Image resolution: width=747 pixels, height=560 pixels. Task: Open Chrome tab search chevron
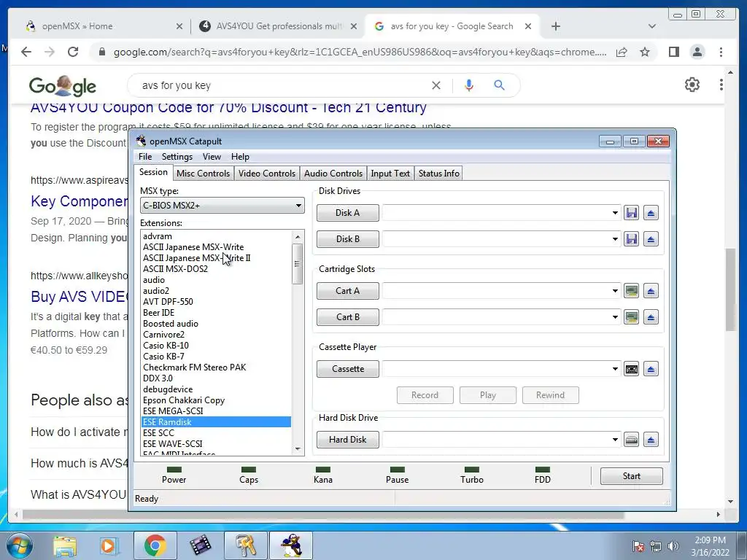point(652,26)
